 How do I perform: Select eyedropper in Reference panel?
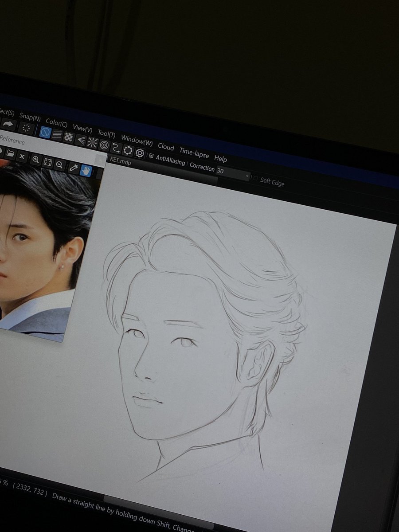point(74,168)
